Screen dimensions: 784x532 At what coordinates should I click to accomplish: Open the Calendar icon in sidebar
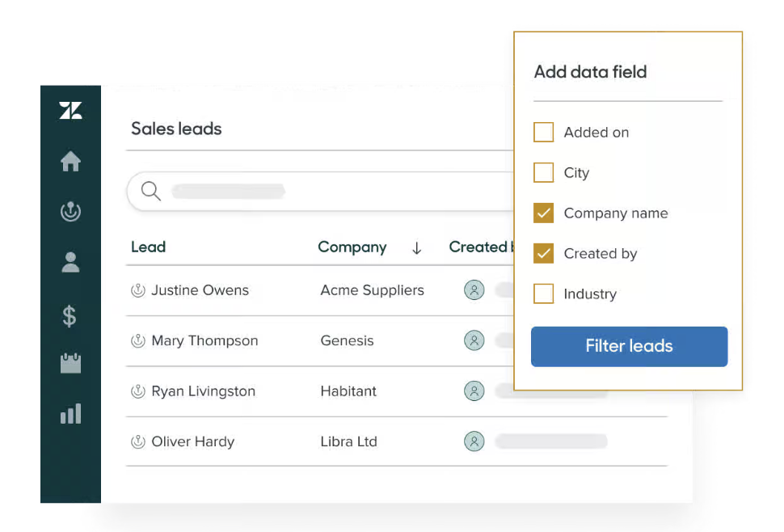point(71,364)
